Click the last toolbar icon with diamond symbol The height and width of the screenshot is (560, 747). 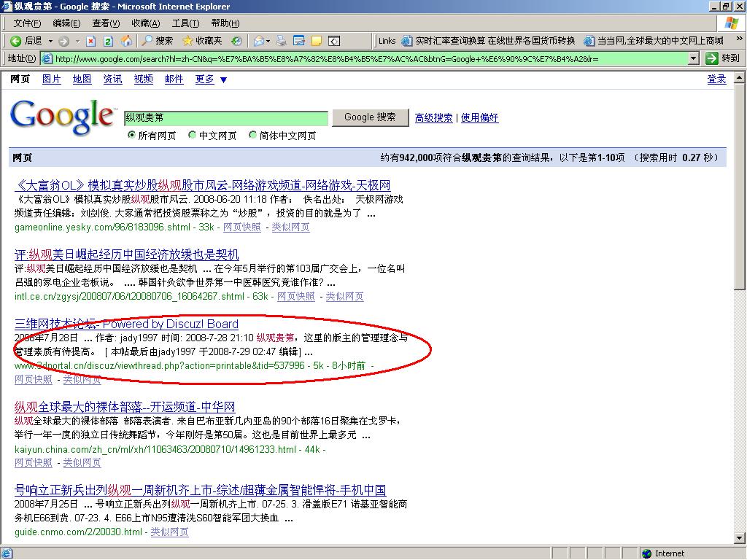coord(334,42)
